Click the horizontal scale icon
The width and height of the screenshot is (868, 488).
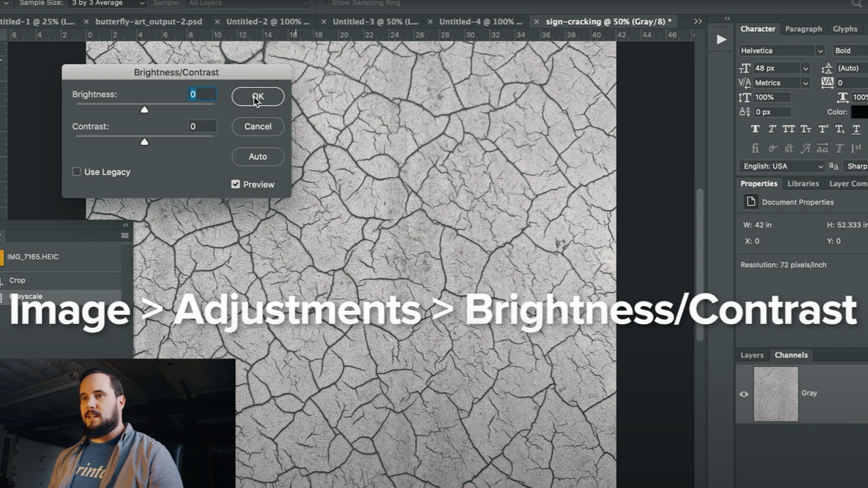click(x=843, y=98)
